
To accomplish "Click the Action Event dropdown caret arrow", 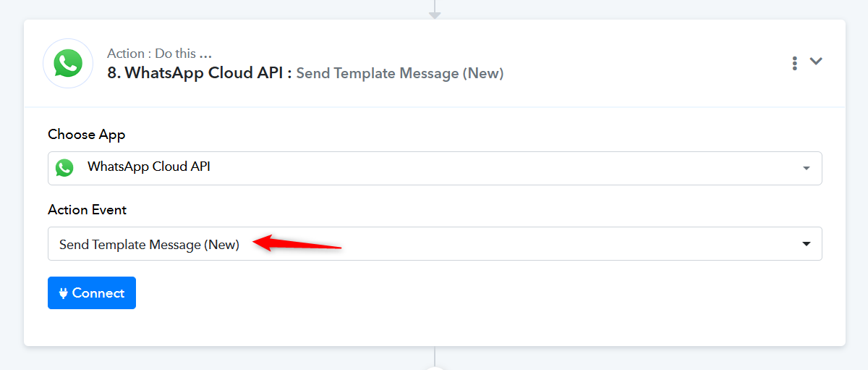I will pyautogui.click(x=807, y=244).
